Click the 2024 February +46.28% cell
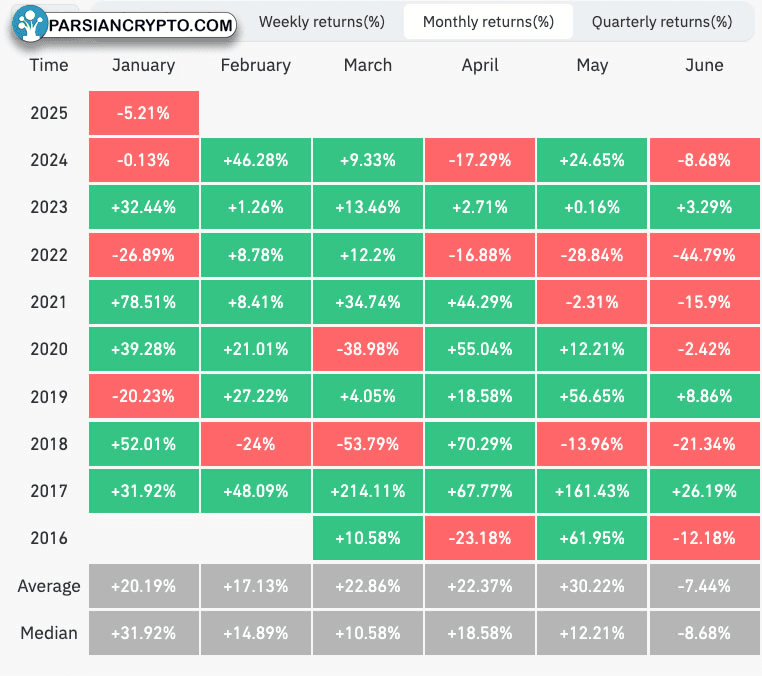 click(256, 160)
